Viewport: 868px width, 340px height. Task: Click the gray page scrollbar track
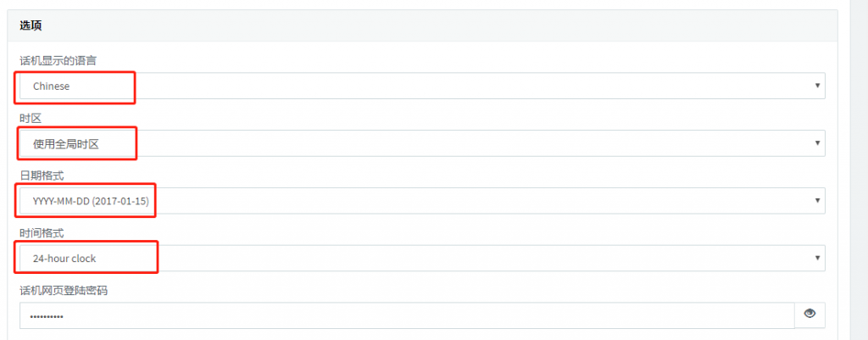click(859, 170)
